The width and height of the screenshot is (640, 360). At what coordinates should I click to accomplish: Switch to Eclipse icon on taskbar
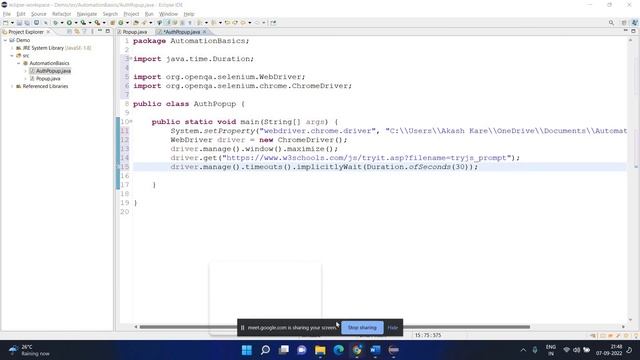[x=394, y=350]
